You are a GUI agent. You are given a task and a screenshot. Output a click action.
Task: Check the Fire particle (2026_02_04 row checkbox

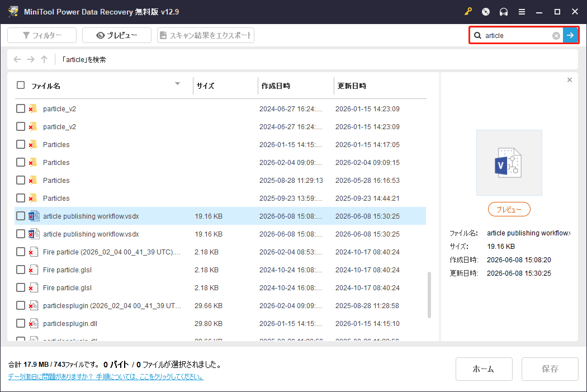21,252
